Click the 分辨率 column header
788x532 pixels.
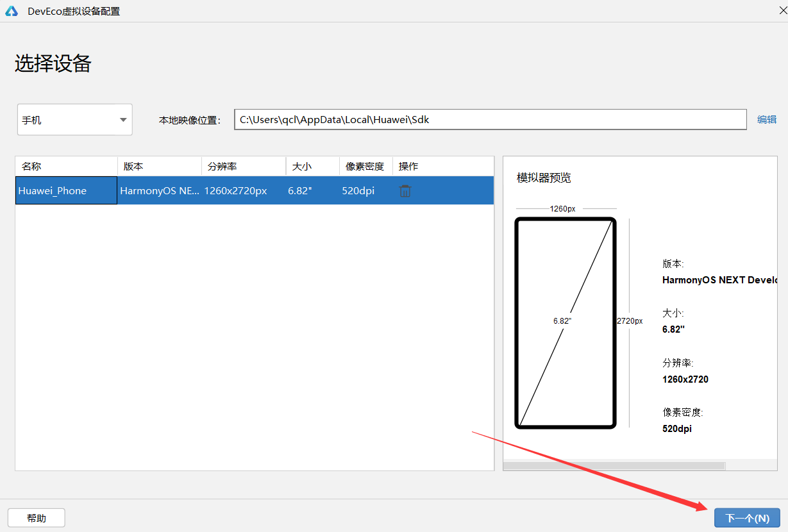point(244,166)
